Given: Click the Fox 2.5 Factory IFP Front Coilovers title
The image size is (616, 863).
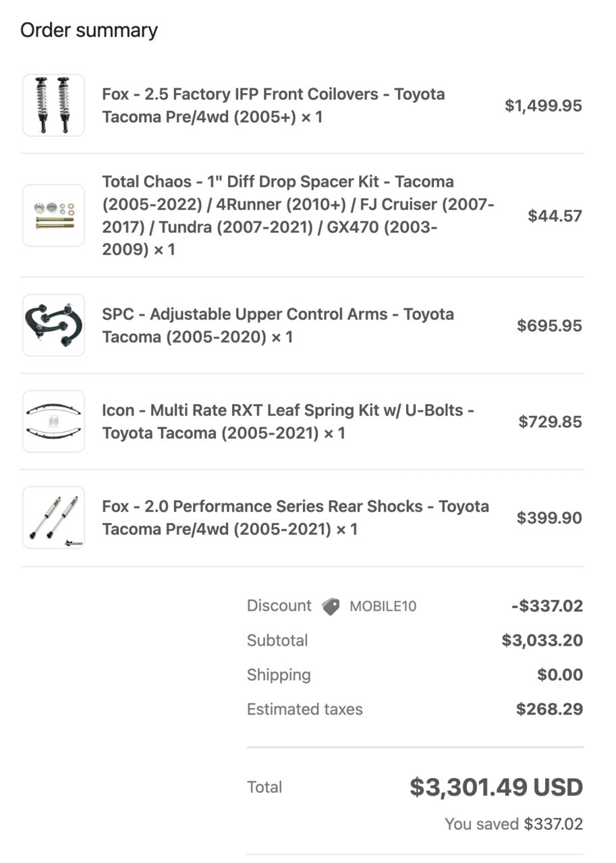Looking at the screenshot, I should 273,105.
